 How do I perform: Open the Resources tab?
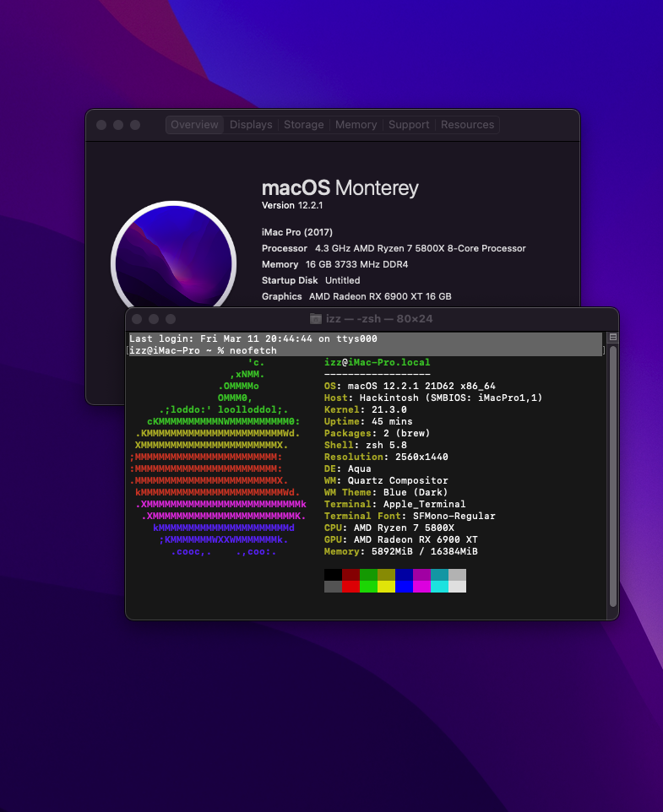(x=467, y=125)
